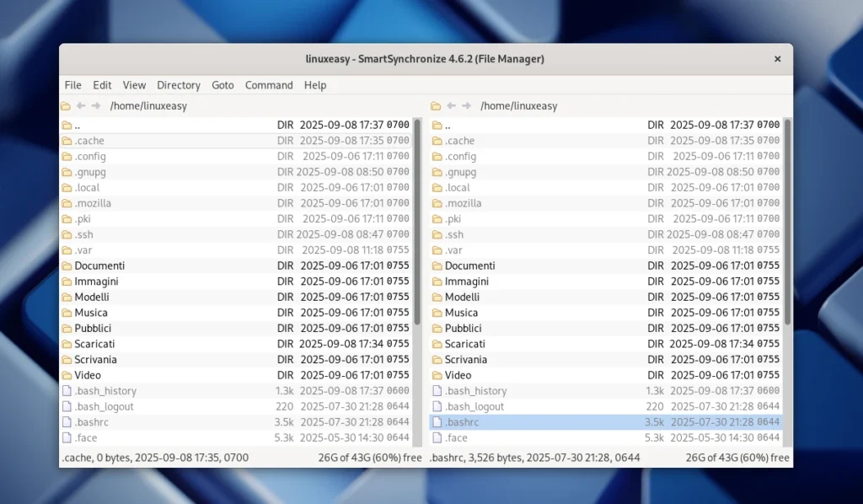The image size is (863, 504).
Task: Select the .bash_history file in left pane
Action: pos(108,390)
